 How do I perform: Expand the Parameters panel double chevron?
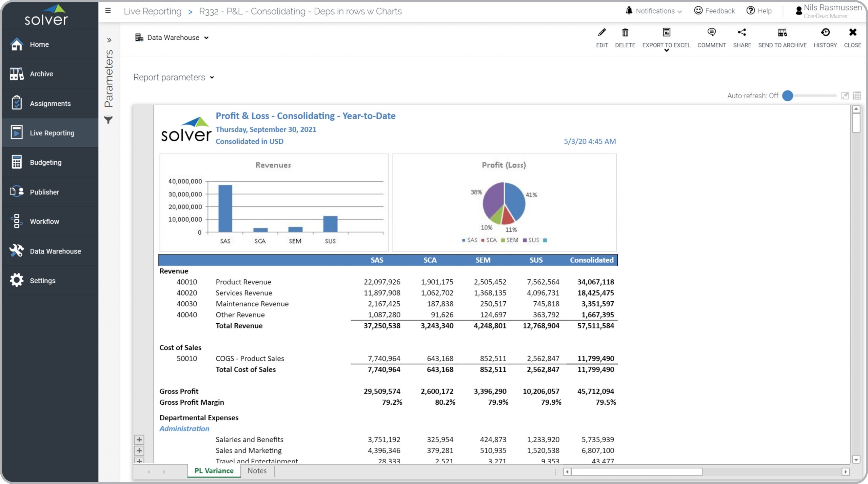point(109,40)
